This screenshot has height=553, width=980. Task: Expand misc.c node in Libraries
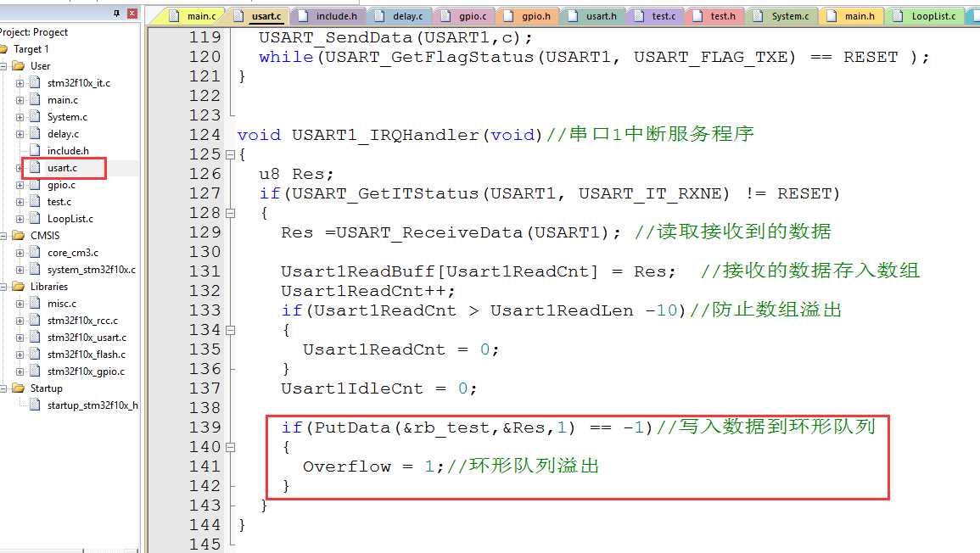click(20, 304)
